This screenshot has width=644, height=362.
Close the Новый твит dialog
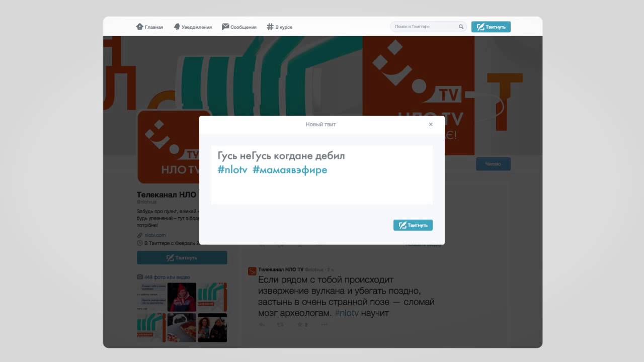tap(431, 124)
